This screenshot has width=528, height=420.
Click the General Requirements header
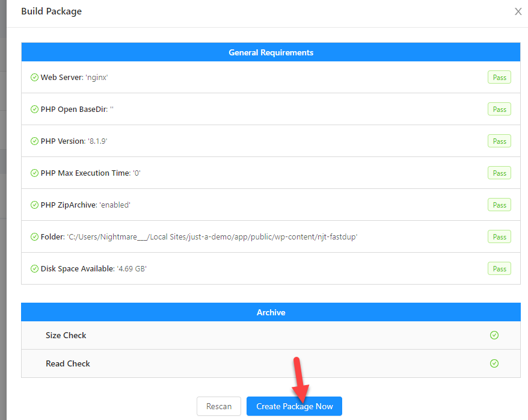[271, 52]
